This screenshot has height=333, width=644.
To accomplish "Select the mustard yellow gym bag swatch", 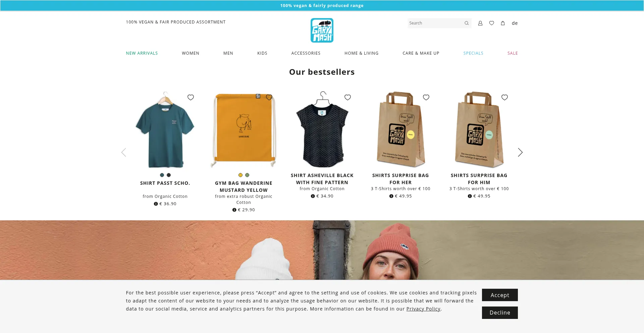I will coord(240,175).
